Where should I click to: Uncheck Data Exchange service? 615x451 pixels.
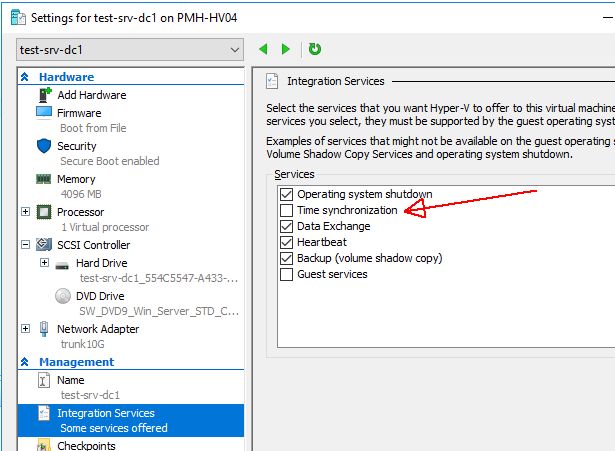[286, 226]
